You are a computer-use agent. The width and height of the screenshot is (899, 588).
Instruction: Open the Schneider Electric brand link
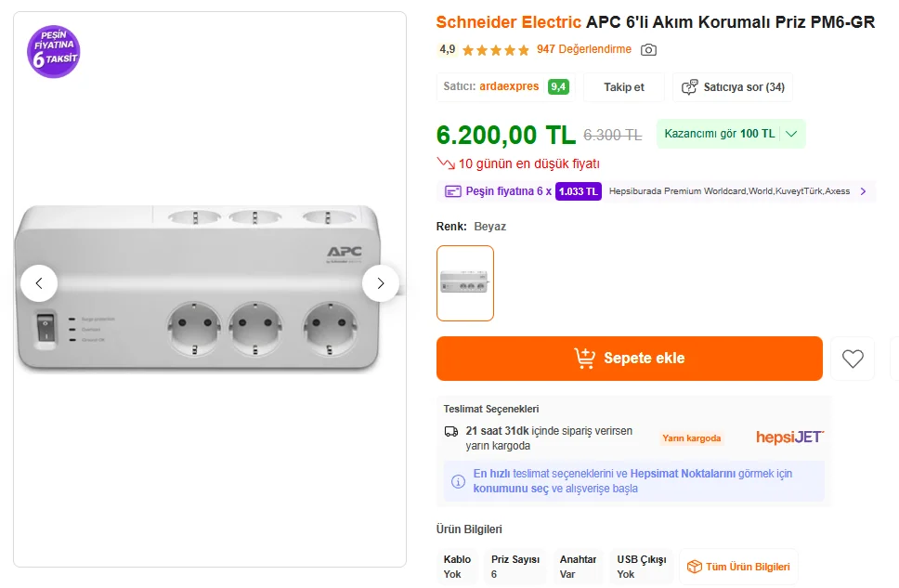509,22
